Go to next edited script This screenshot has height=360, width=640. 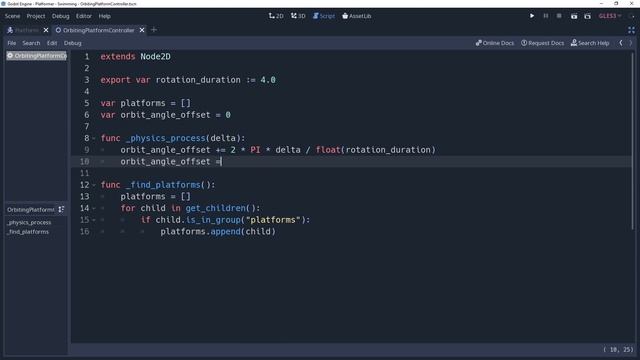(x=631, y=43)
